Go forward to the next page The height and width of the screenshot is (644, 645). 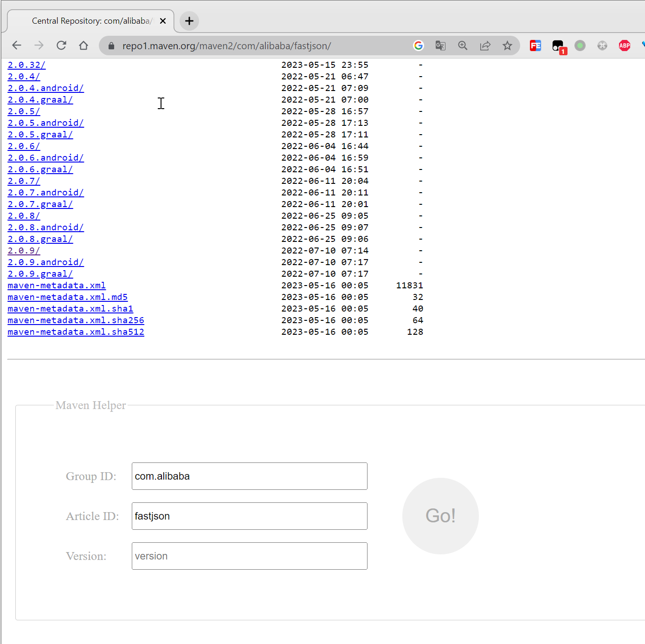pyautogui.click(x=39, y=46)
